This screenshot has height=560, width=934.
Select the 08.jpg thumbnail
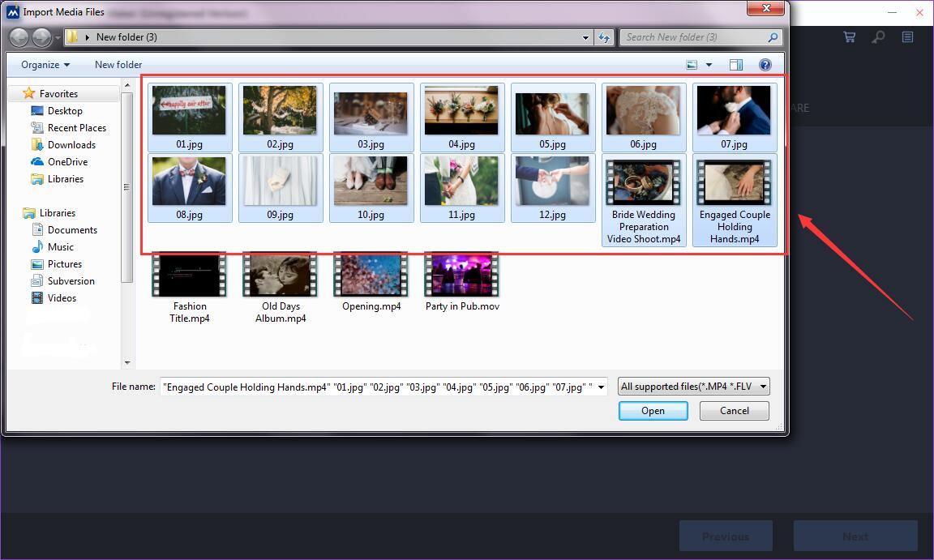190,188
